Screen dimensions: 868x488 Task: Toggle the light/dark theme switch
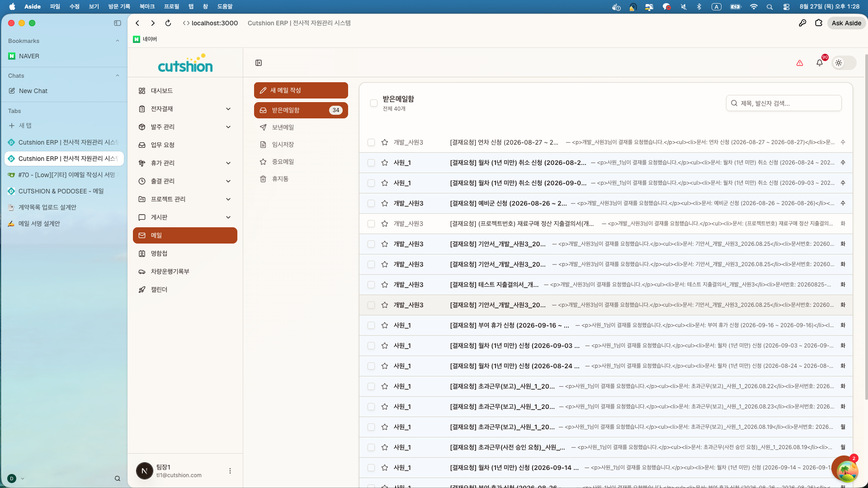pos(844,63)
